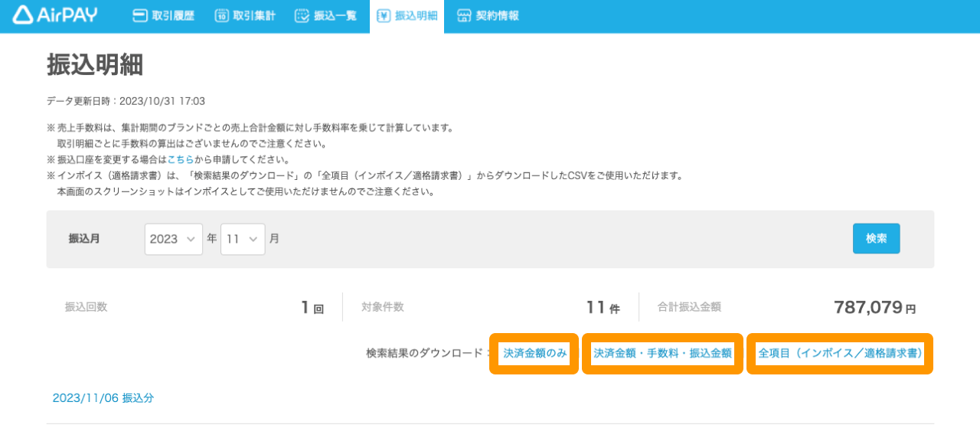The width and height of the screenshot is (980, 438).
Task: Download 決済金額・手数料・振込金額 CSV
Action: point(663,353)
